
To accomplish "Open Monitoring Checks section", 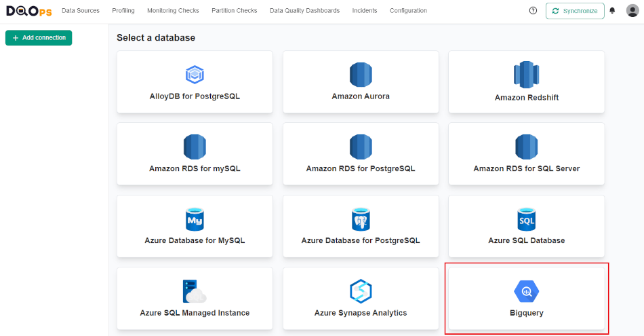I will click(173, 11).
